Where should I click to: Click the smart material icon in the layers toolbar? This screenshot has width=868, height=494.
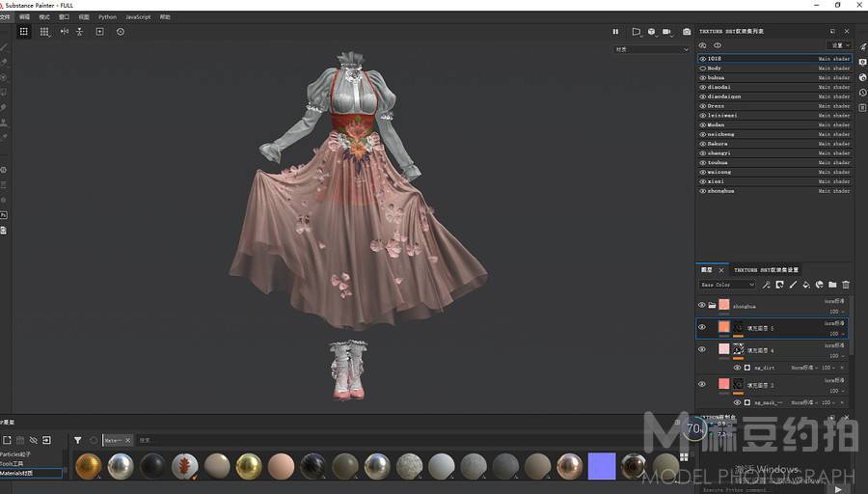(819, 285)
